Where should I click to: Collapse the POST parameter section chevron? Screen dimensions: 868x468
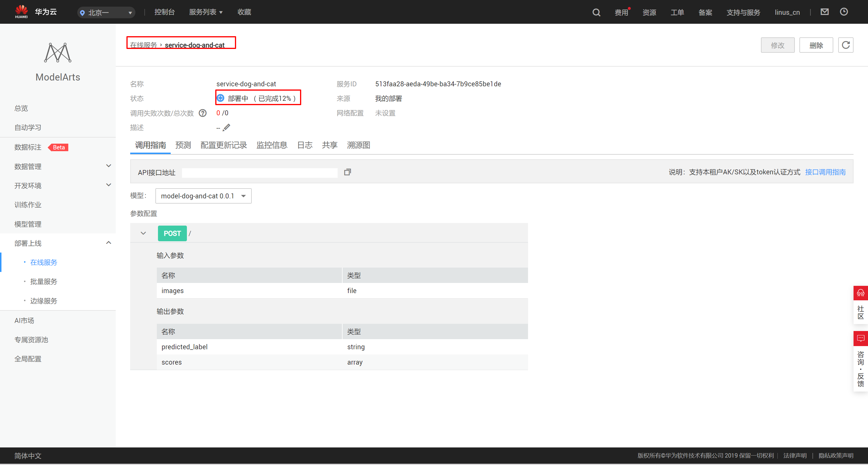coord(143,234)
